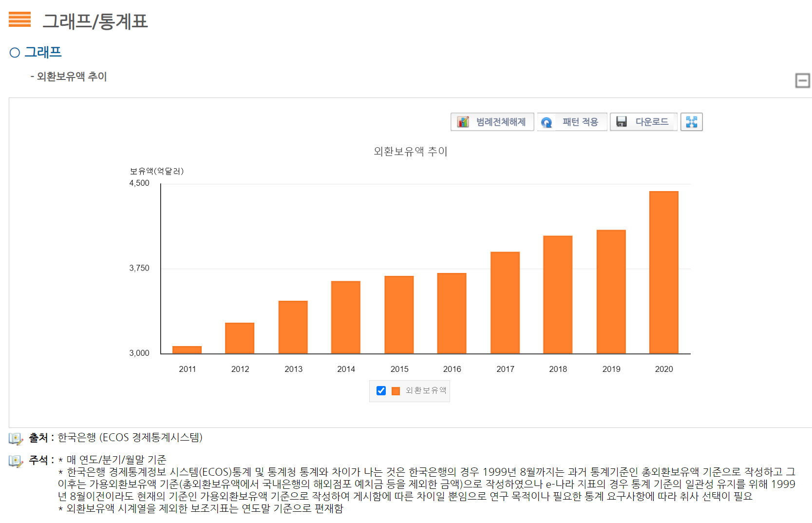Click the 2014 x-axis year label
812x523 pixels.
[346, 369]
